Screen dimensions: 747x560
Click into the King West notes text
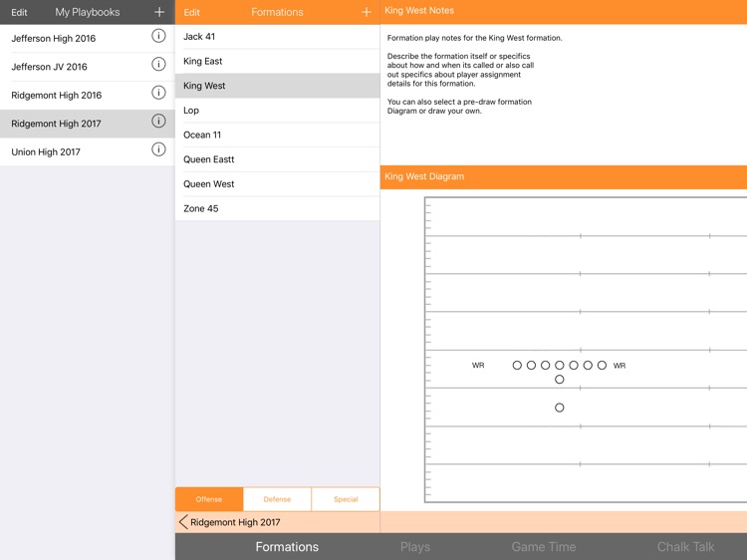point(474,75)
